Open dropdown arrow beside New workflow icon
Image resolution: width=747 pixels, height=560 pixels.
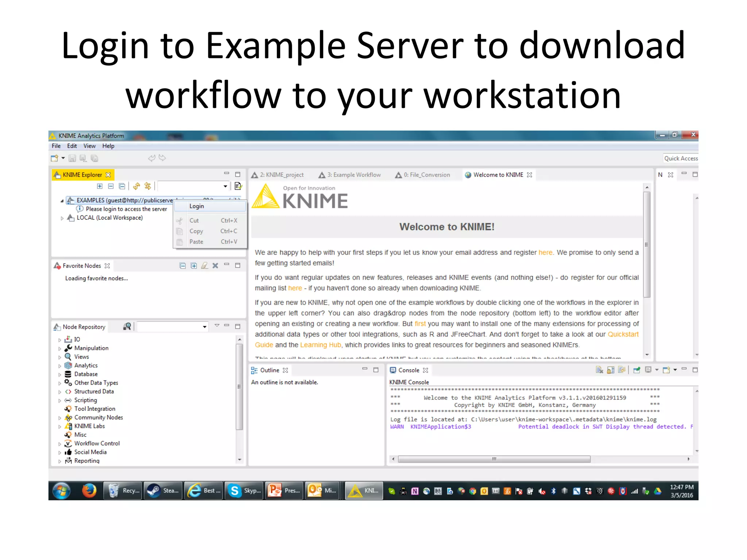63,158
